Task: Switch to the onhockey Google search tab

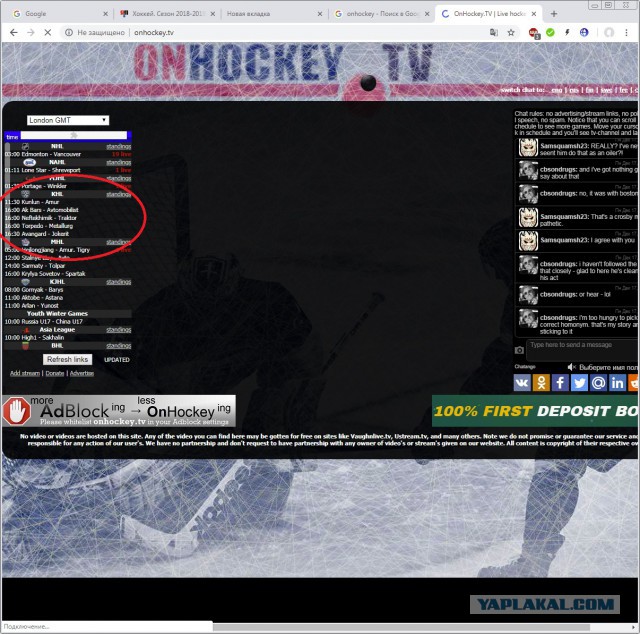Action: click(382, 14)
